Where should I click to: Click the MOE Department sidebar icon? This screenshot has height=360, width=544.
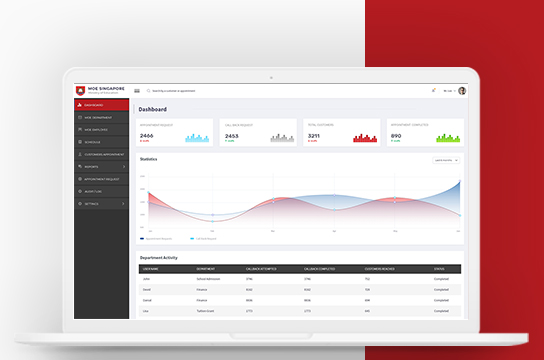tap(80, 117)
